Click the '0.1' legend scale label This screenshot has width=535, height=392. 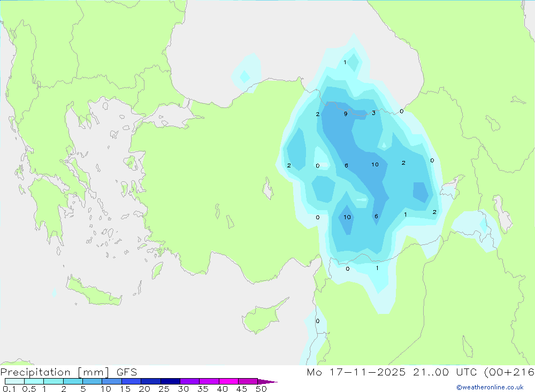pyautogui.click(x=9, y=389)
